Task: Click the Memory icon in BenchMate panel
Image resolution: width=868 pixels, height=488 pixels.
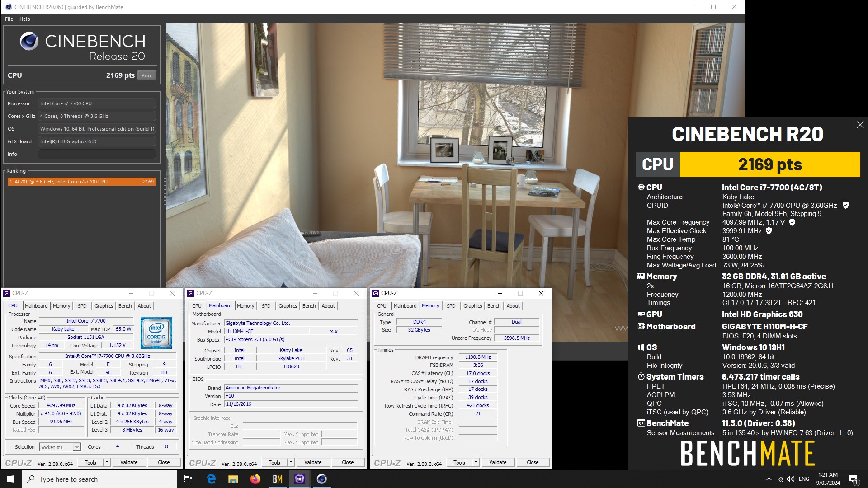Action: click(641, 276)
